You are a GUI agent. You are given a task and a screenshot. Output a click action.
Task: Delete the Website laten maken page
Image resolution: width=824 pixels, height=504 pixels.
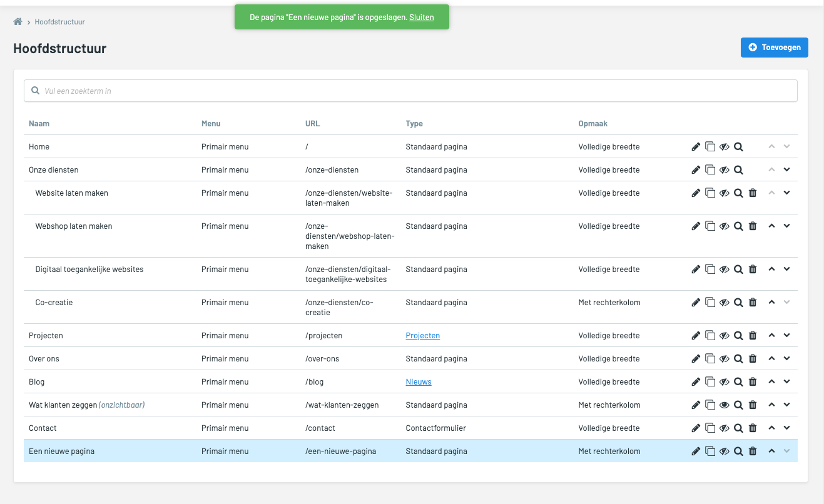(x=753, y=193)
